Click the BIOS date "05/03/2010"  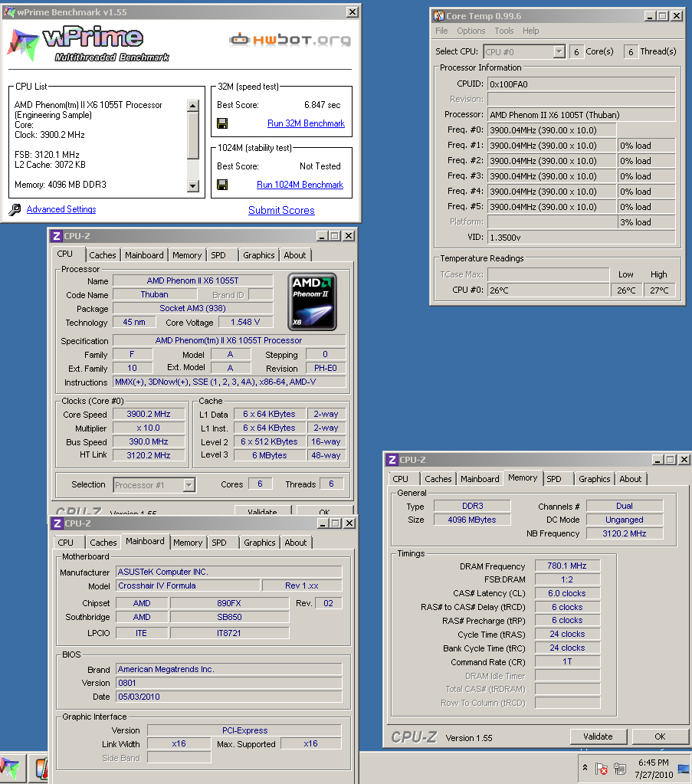(x=229, y=697)
